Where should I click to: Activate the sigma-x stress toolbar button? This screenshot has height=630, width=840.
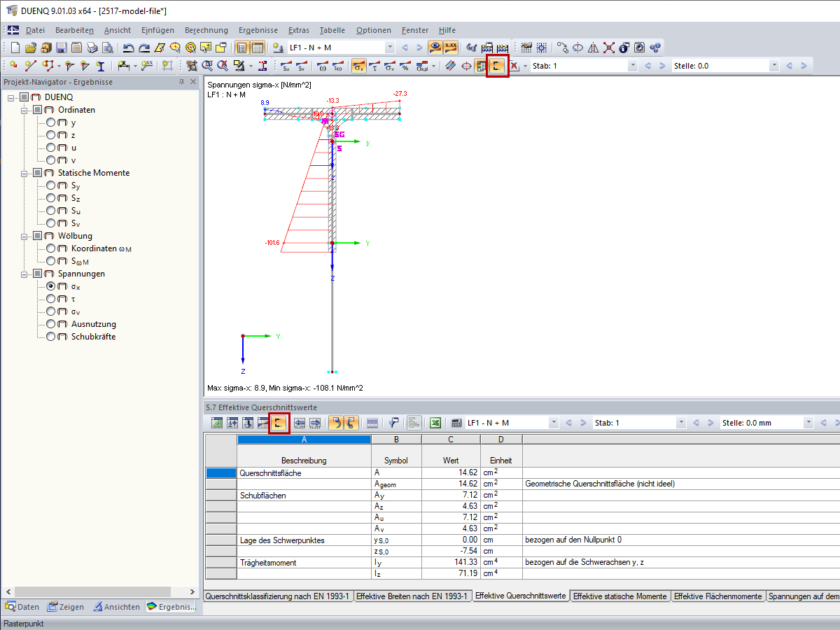[x=359, y=66]
